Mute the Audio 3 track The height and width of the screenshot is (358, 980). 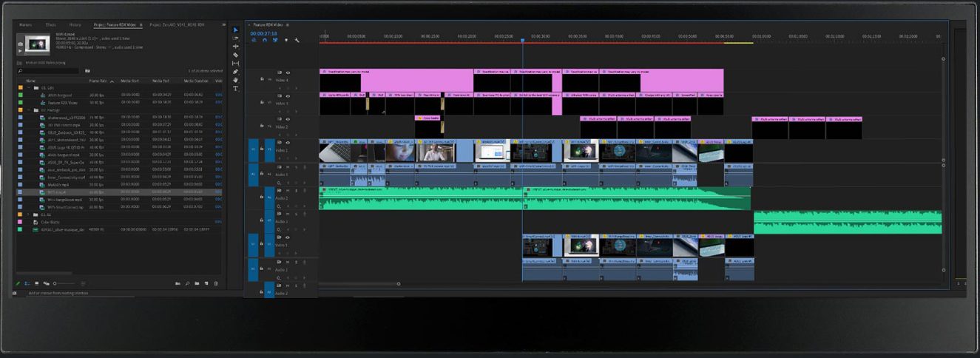pyautogui.click(x=288, y=214)
